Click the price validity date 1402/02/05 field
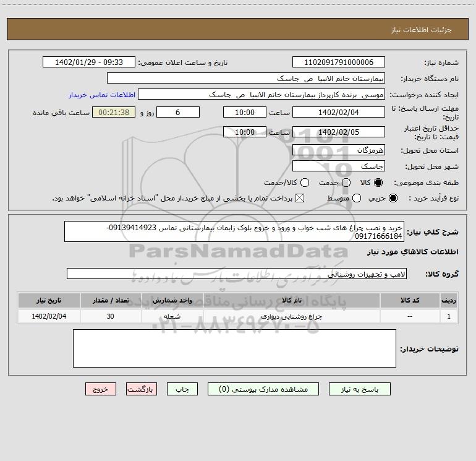 339,132
